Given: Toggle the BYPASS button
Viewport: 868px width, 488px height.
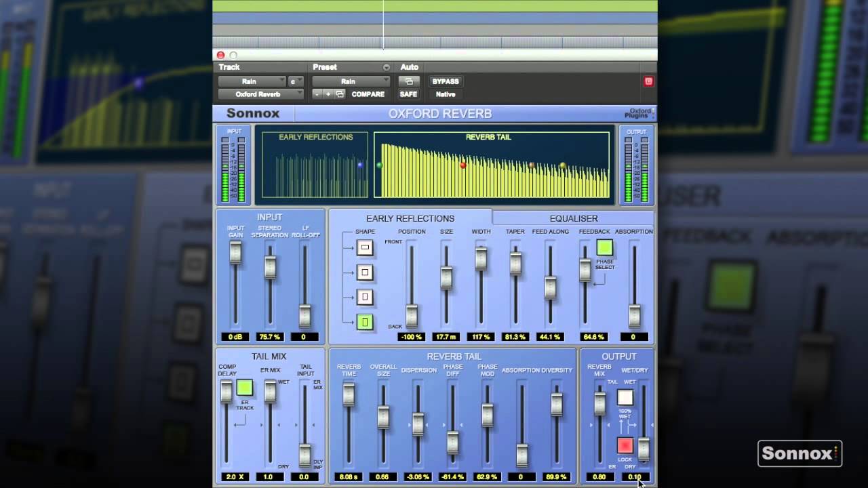Looking at the screenshot, I should (446, 81).
